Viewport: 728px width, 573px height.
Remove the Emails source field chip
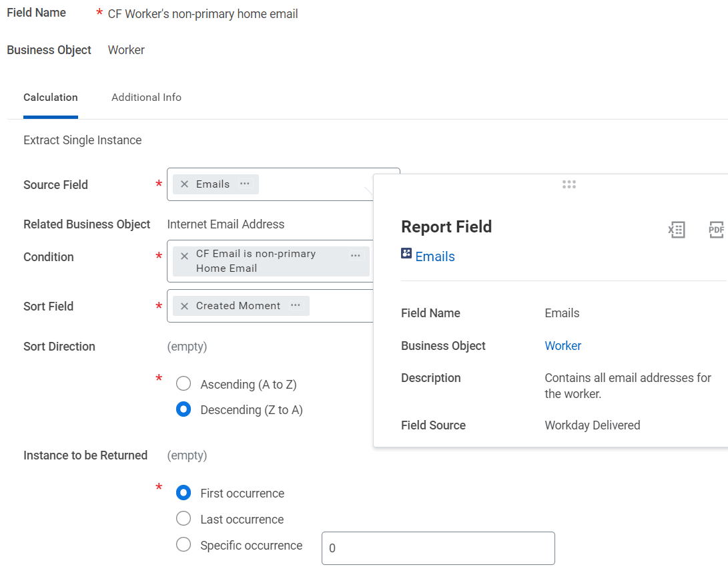tap(185, 184)
